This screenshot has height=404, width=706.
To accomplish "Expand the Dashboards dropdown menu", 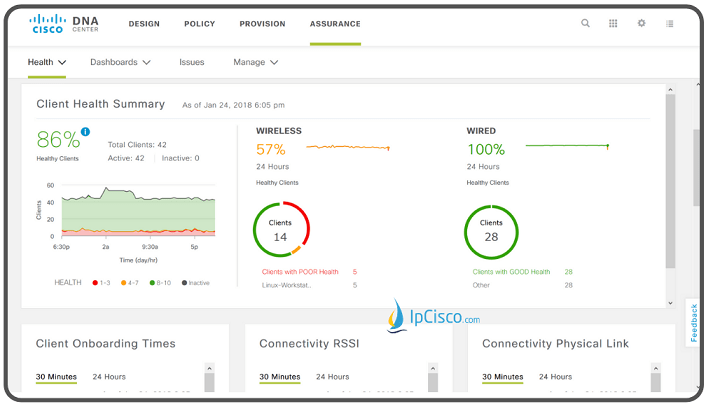I will point(120,62).
